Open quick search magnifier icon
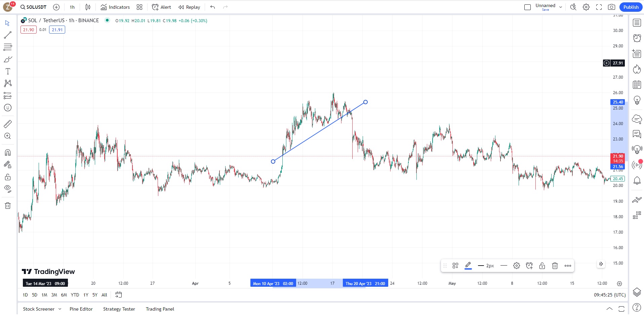Image resolution: width=644 pixels, height=316 pixels. (573, 7)
